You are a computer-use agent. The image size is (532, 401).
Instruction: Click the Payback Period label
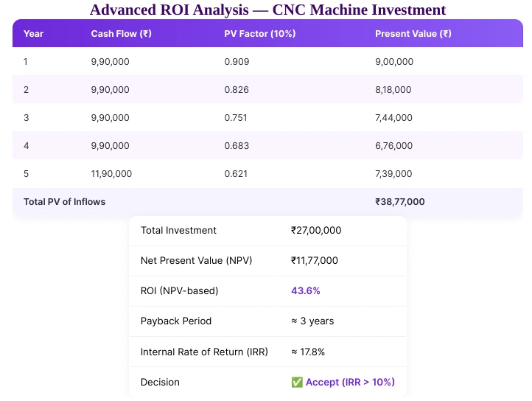pyautogui.click(x=175, y=321)
